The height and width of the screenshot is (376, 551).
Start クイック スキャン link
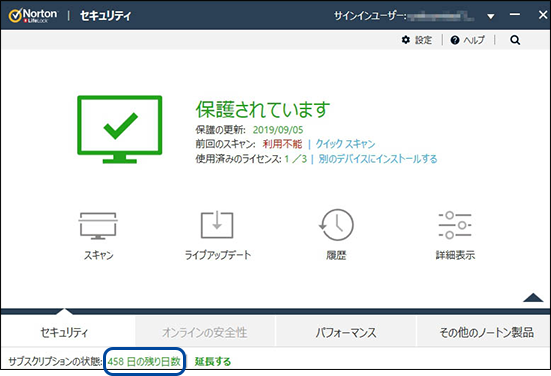coord(345,144)
